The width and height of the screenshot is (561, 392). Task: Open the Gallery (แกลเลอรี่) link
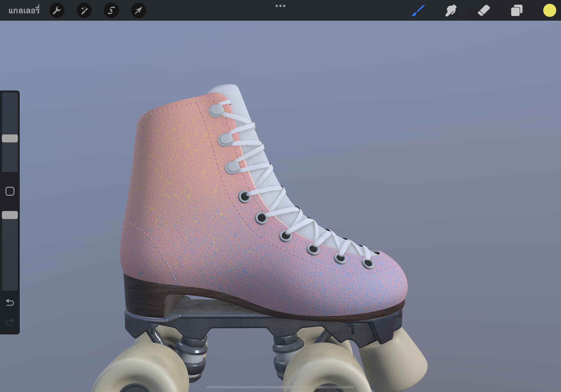24,11
